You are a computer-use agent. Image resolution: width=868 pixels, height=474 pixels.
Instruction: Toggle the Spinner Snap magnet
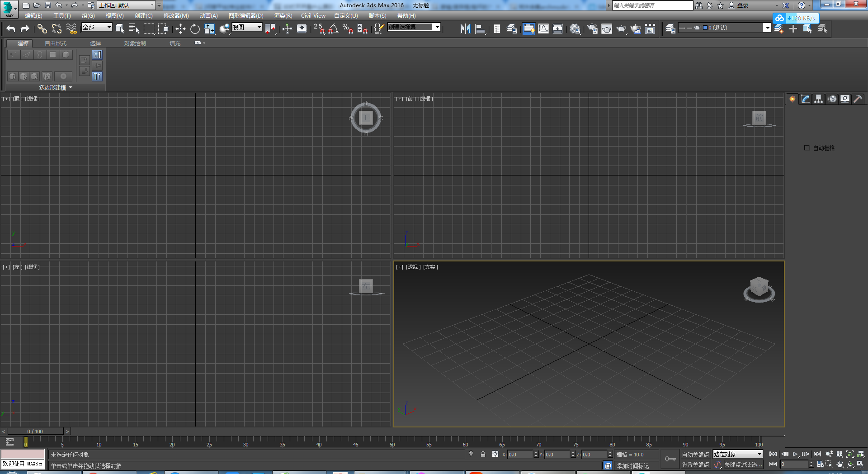[x=363, y=29]
